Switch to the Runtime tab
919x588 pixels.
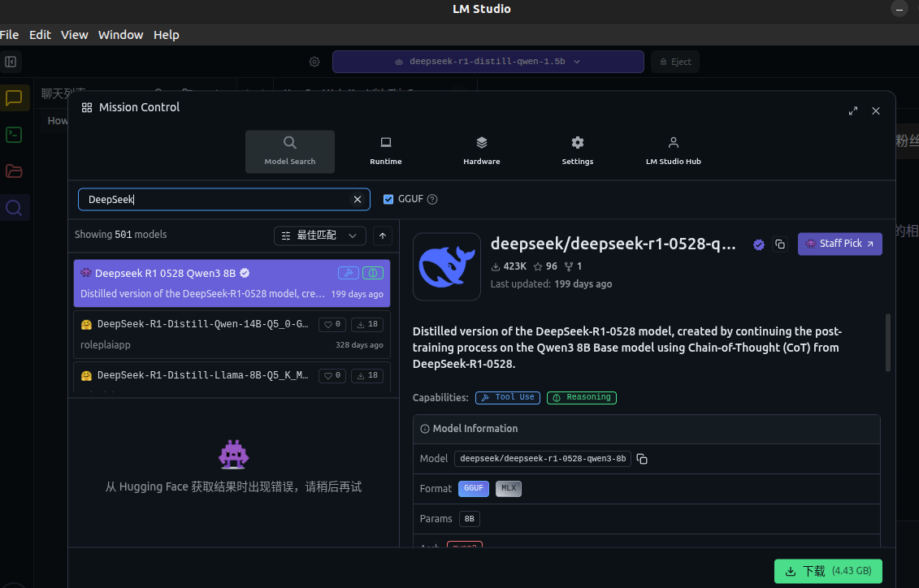click(386, 152)
